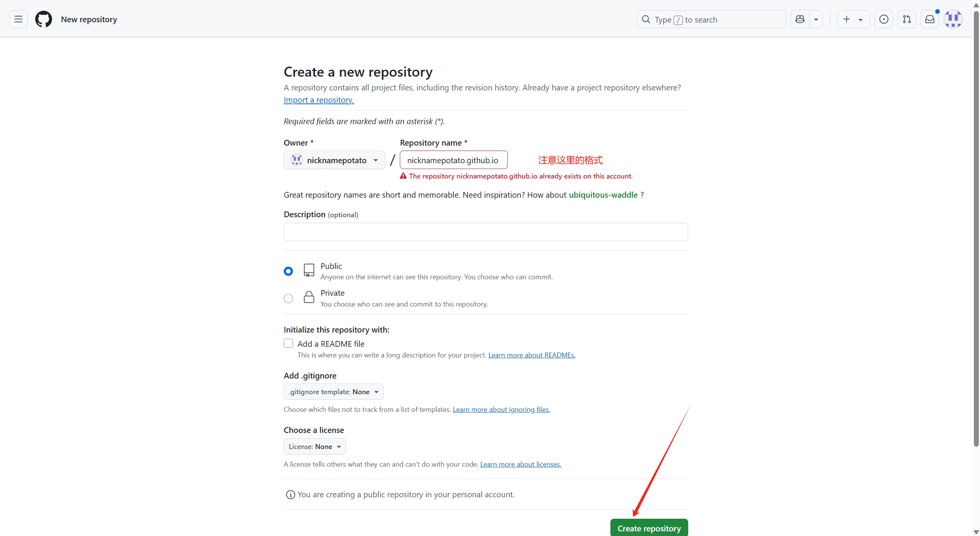The height and width of the screenshot is (536, 980).
Task: Use the suggested name ubiquitous-waddle
Action: pos(603,195)
